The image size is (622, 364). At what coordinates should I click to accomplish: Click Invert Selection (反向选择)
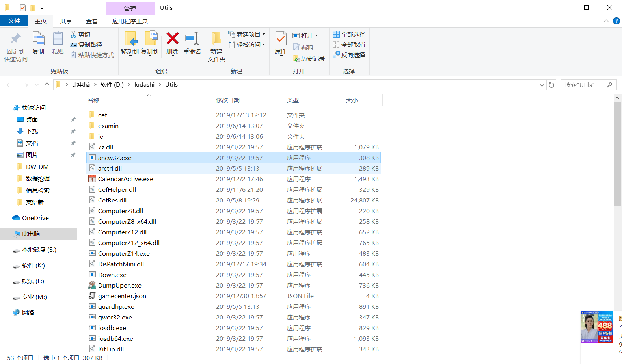pos(349,55)
